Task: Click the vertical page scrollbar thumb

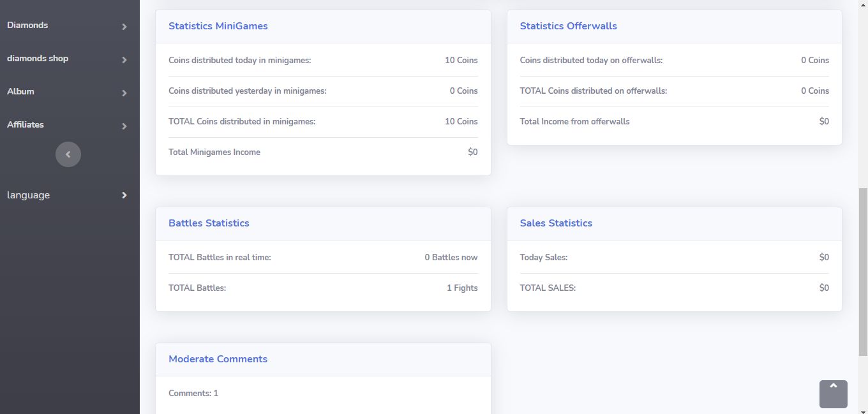Action: [863, 271]
